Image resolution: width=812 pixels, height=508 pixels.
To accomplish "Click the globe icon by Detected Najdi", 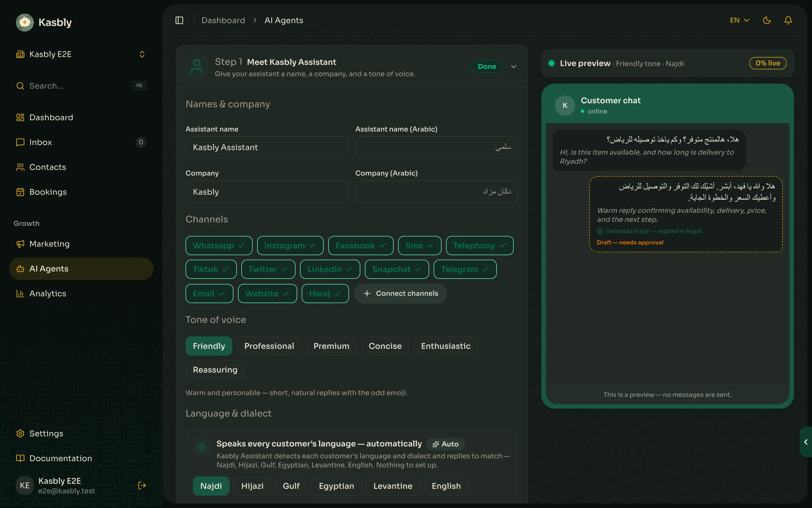I will (600, 231).
